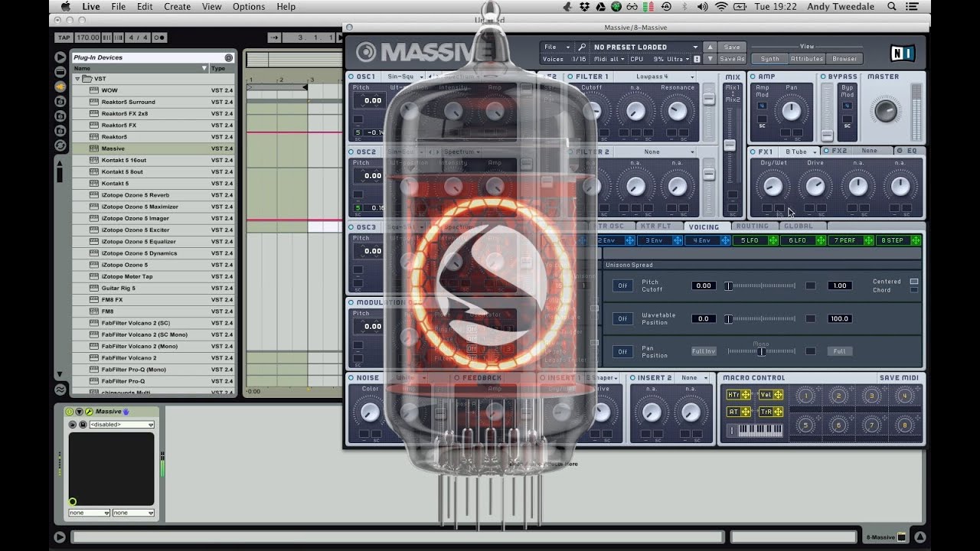Click the Save As button
This screenshot has width=980, height=551.
point(732,59)
